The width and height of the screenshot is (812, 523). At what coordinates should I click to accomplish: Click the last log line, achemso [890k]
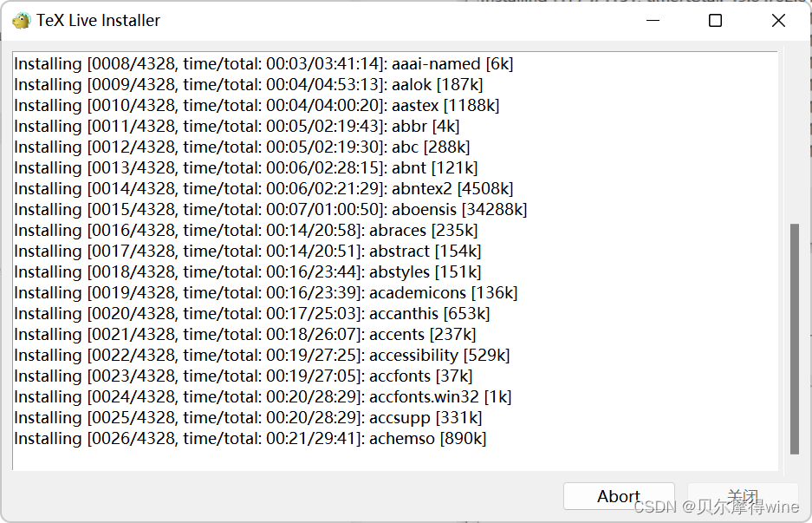click(x=250, y=439)
